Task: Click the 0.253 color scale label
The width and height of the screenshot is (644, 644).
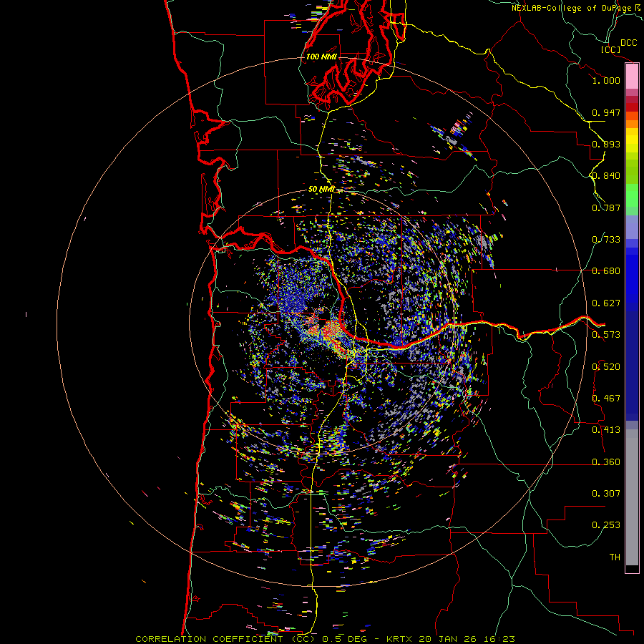Action: click(606, 525)
